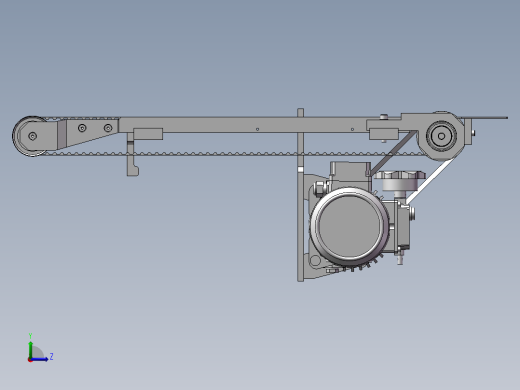The width and height of the screenshot is (520, 390).
Task: Pick the hook-shaped bracket hanging below the beam
Action: [132, 159]
